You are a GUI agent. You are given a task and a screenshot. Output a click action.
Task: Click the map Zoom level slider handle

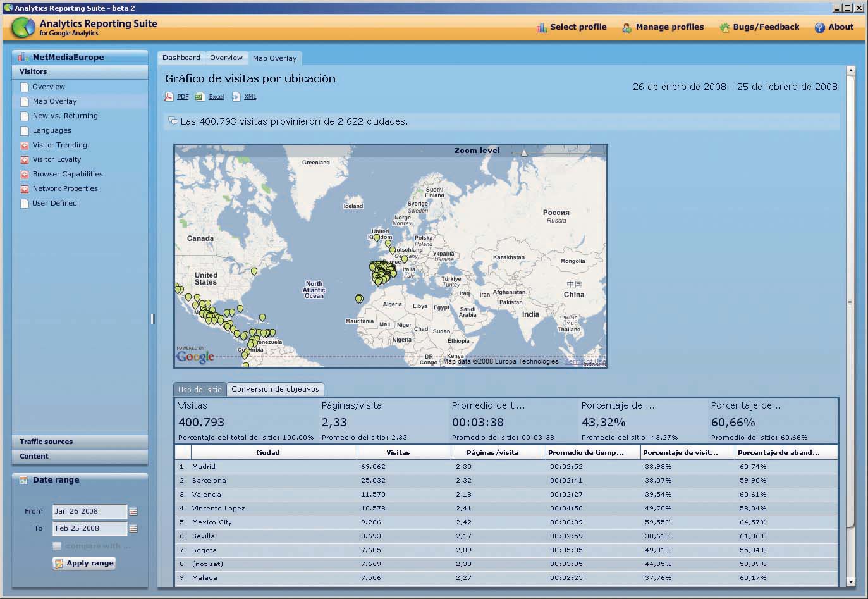[523, 152]
